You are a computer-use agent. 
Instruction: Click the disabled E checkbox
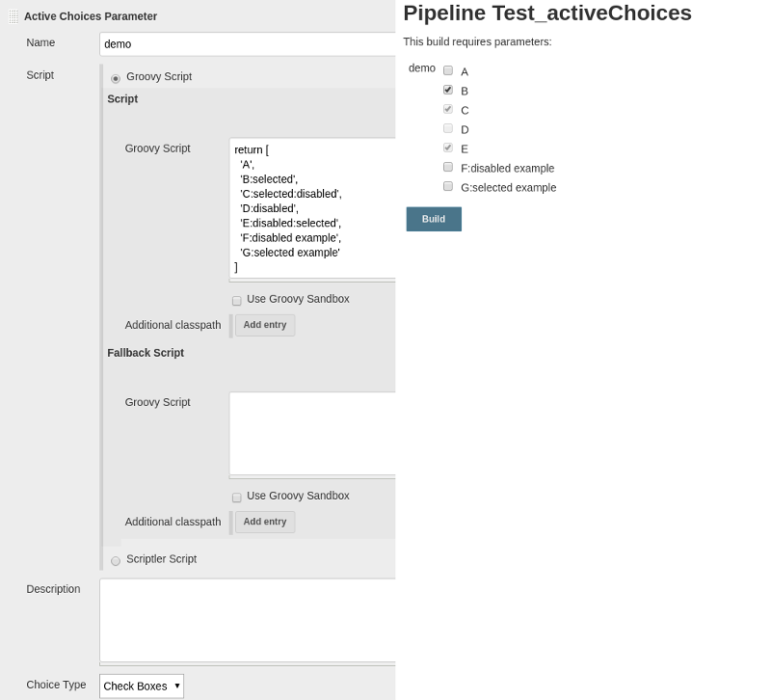448,148
